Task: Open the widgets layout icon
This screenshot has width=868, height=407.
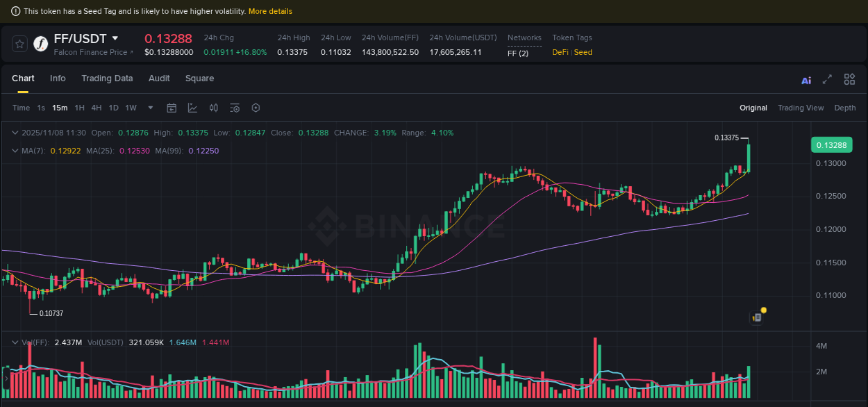Action: [849, 79]
